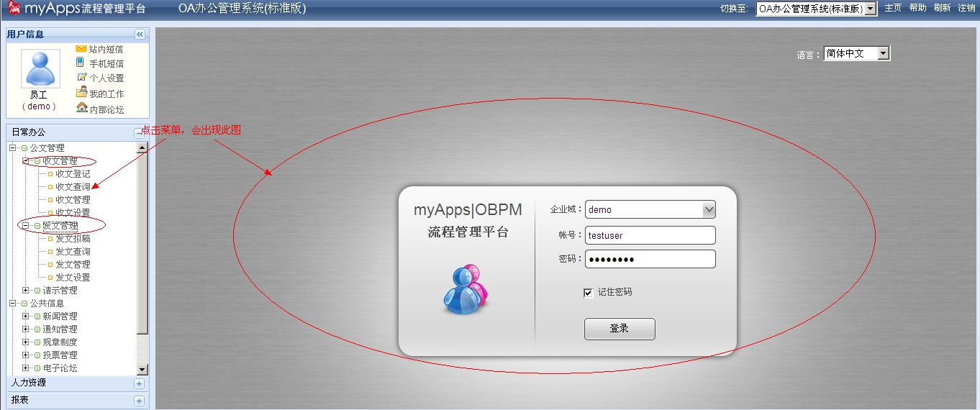The image size is (980, 410).
Task: Expand the 投票管理 tree node
Action: (25, 355)
